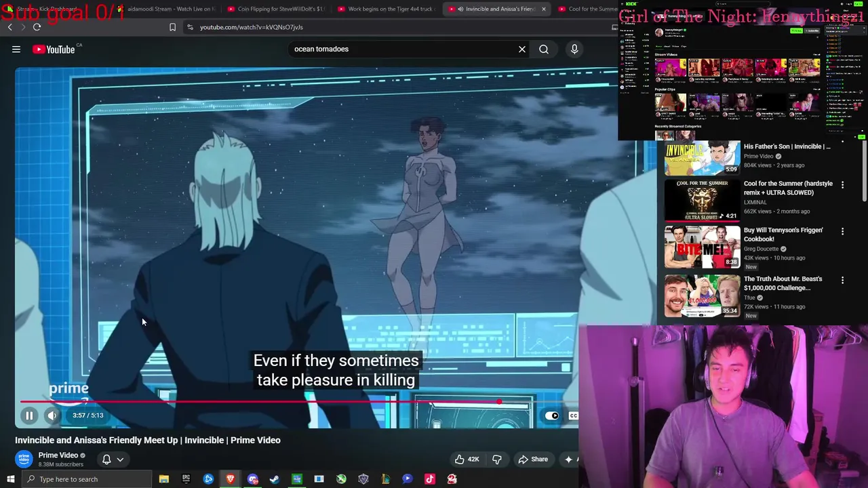Dislike the video thumbs-down

coord(497,460)
